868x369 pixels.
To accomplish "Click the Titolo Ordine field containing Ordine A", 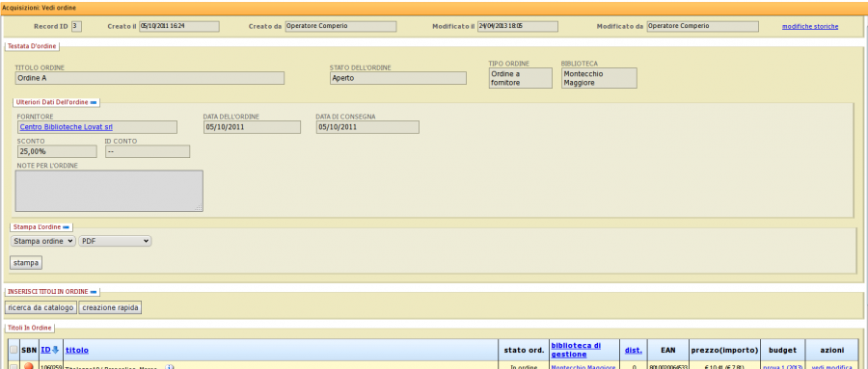I will coord(149,78).
